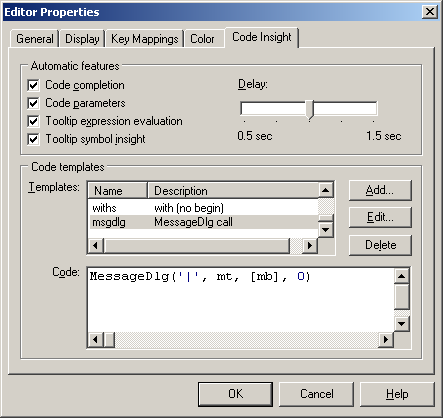
Task: Click the 'MessageDlg call' description cell
Action: pyautogui.click(x=193, y=222)
